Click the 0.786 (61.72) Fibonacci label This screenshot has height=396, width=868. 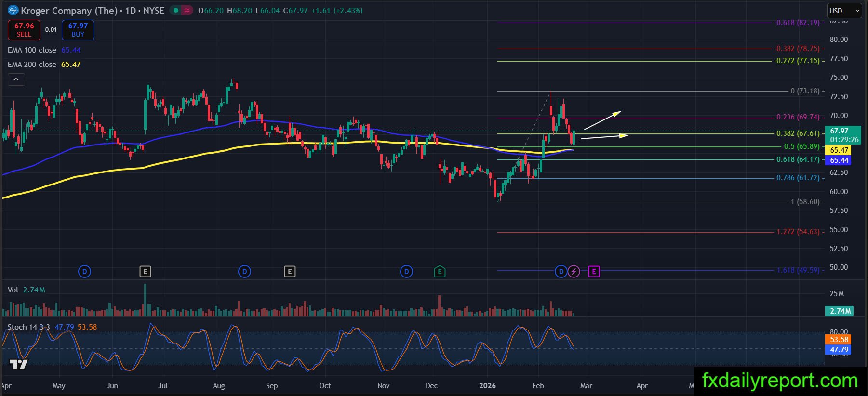tap(798, 178)
